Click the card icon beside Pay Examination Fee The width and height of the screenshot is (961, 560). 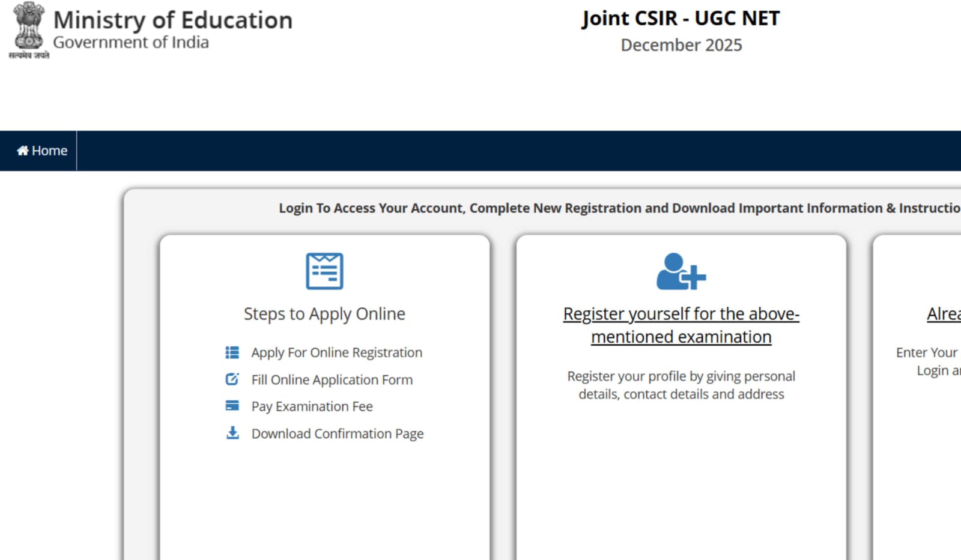pos(232,406)
